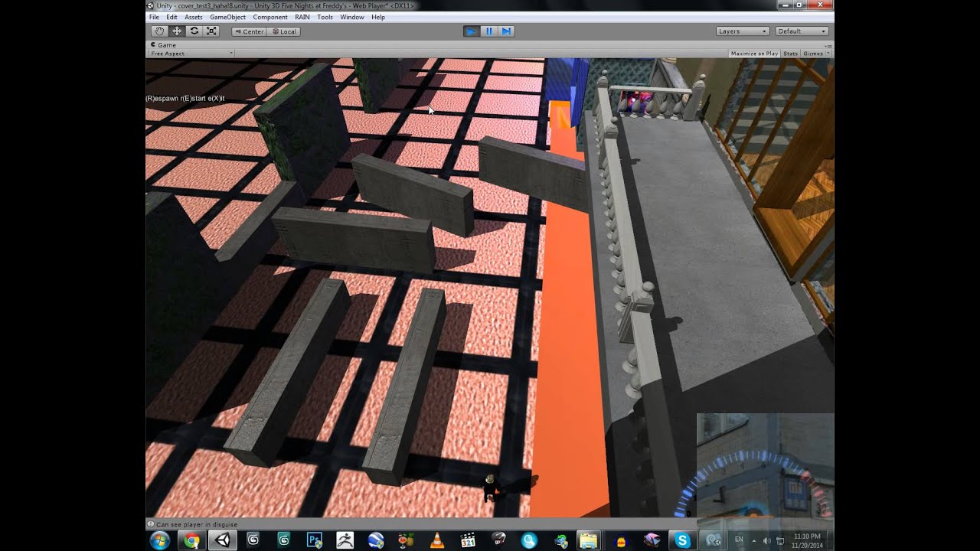Image resolution: width=980 pixels, height=551 pixels.
Task: Open Photoshop from the taskbar
Action: (x=314, y=540)
